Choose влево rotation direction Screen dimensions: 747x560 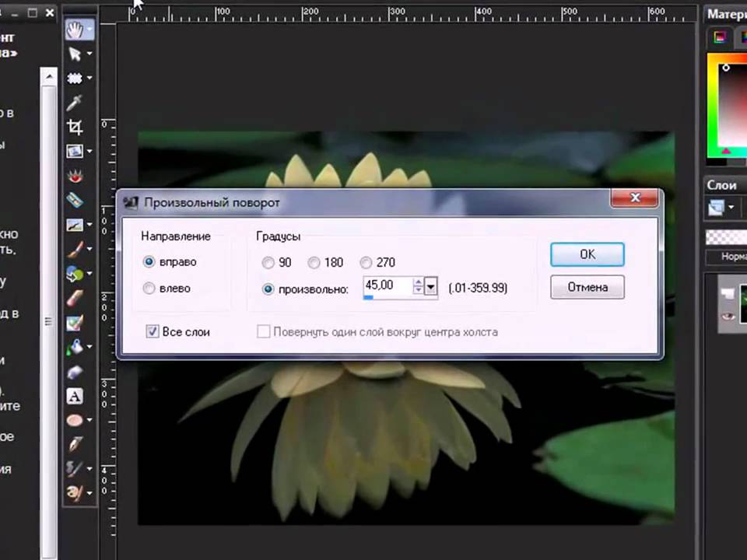pyautogui.click(x=149, y=288)
